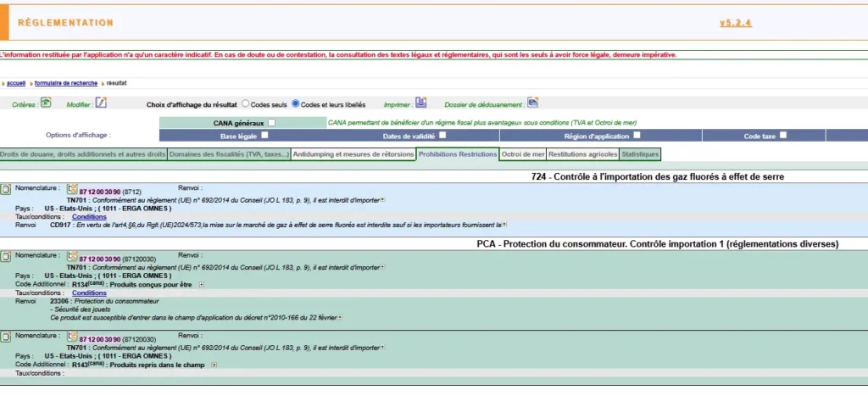Click the v5.2.4 version link

(736, 23)
